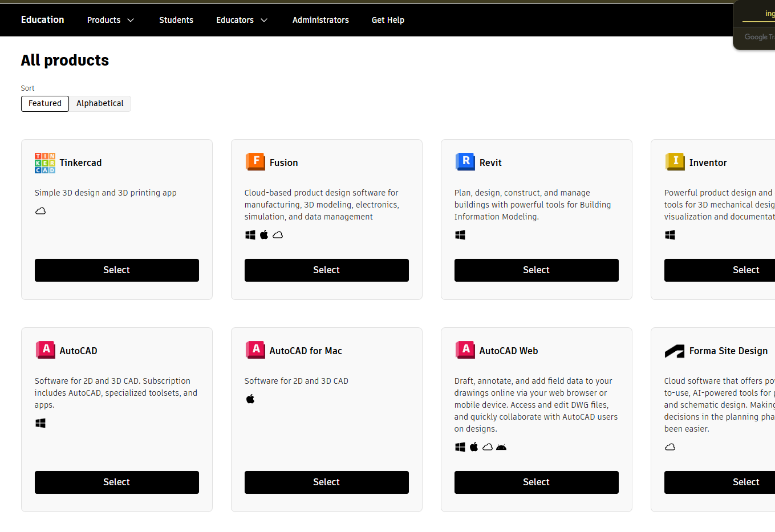Click Fusion's cloud platform icon
The height and width of the screenshot is (532, 775).
278,235
